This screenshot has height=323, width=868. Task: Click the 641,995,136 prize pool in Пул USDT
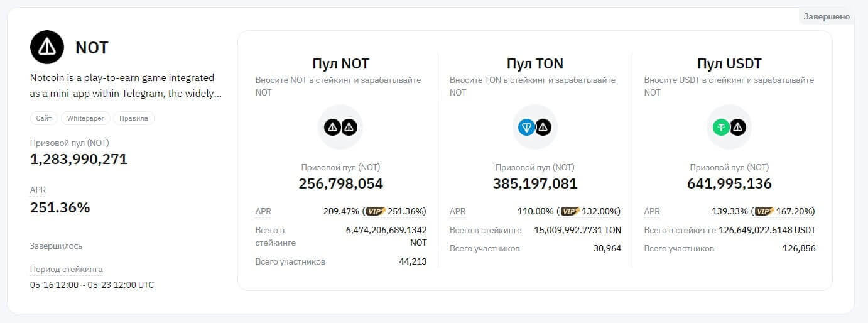point(729,183)
